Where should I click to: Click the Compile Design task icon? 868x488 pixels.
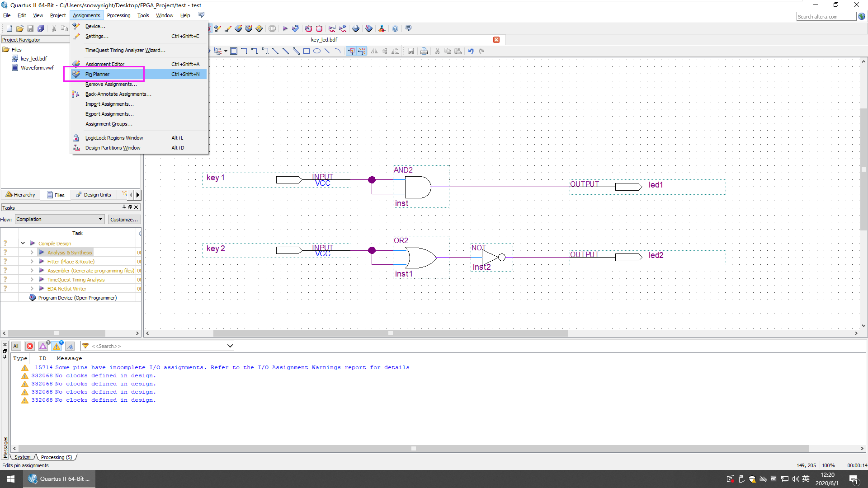coord(33,243)
